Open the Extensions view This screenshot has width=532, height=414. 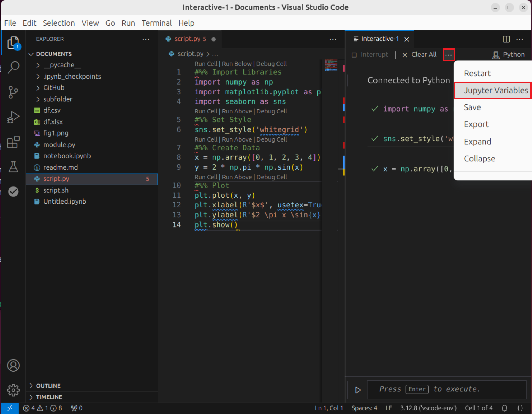point(13,142)
